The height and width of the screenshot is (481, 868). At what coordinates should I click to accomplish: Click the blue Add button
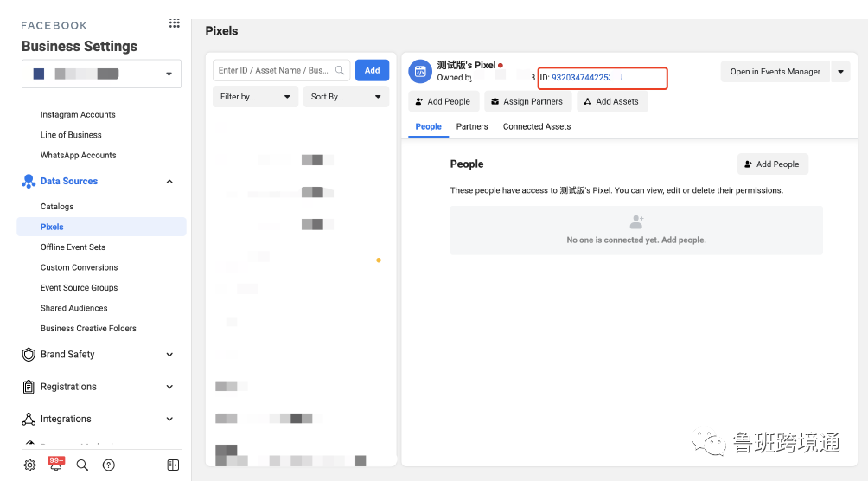372,70
